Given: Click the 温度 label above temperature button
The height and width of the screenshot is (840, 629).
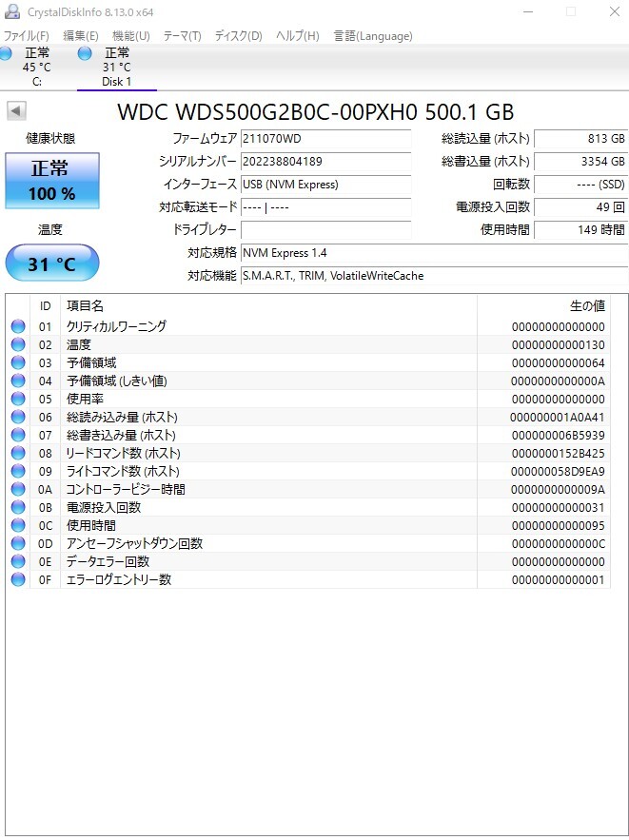Looking at the screenshot, I should click(50, 230).
